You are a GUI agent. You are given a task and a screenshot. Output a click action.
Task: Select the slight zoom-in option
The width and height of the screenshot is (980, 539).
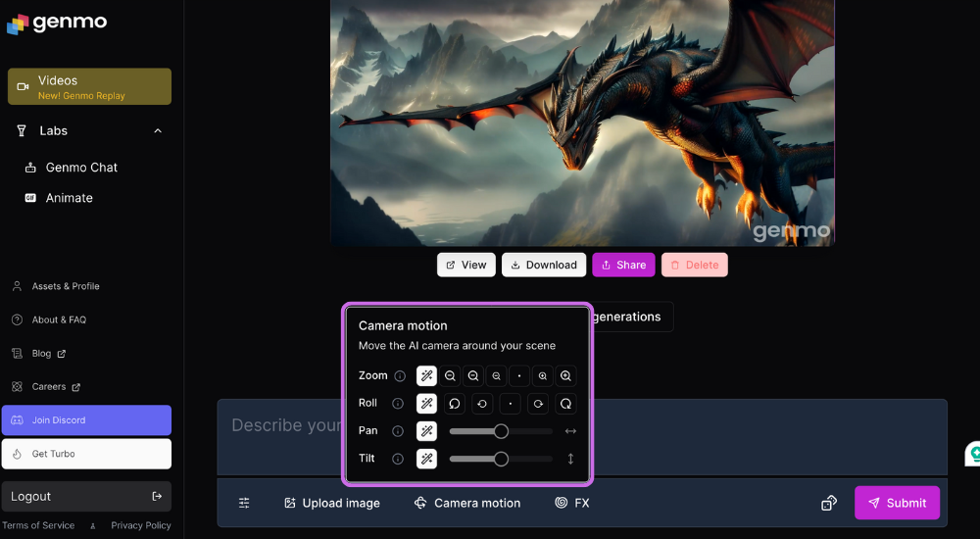[x=543, y=375]
